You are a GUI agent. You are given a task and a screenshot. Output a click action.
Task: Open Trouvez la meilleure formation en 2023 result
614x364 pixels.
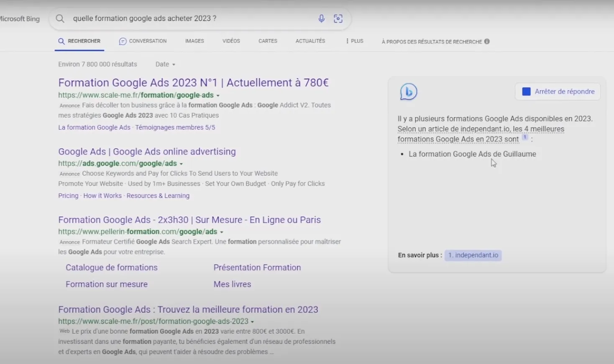188,310
